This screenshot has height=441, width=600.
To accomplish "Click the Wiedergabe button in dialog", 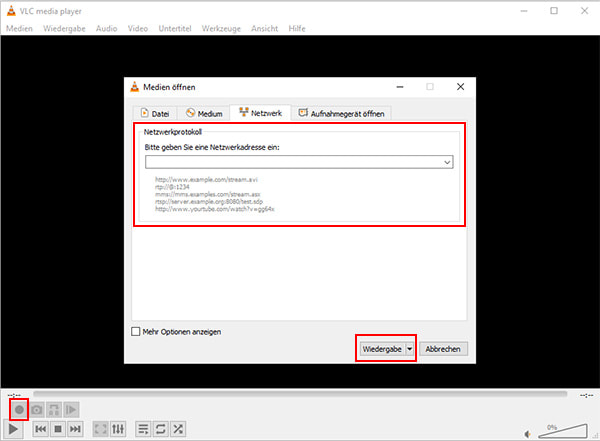I will coord(382,349).
